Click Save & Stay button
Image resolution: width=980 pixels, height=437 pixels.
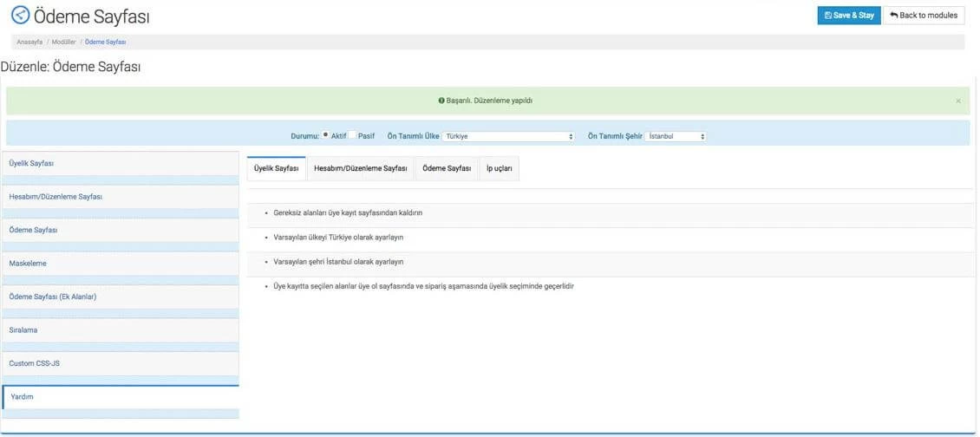click(849, 16)
